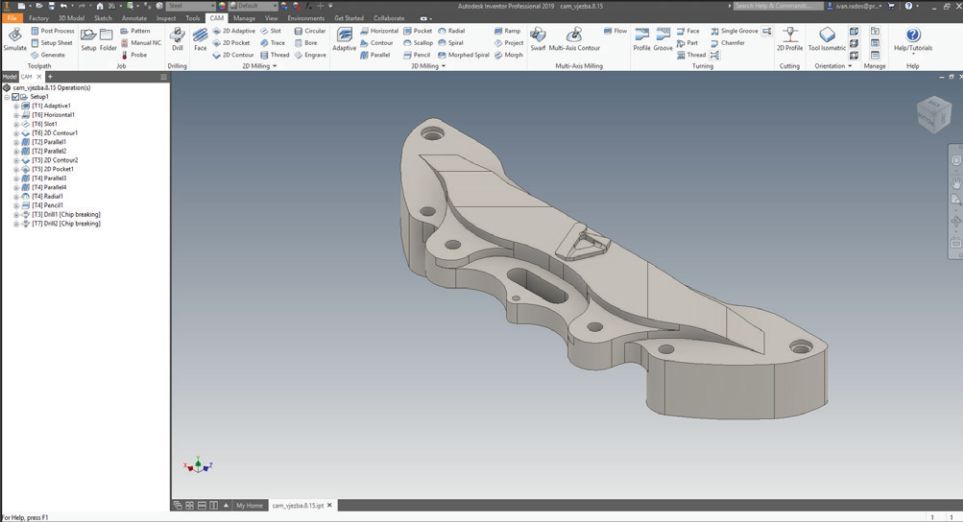Open the Orientation panel dropdown

pos(850,66)
